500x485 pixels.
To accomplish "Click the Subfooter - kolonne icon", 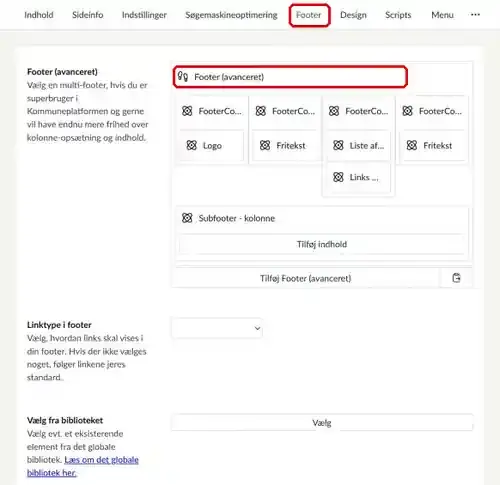I will [x=187, y=218].
